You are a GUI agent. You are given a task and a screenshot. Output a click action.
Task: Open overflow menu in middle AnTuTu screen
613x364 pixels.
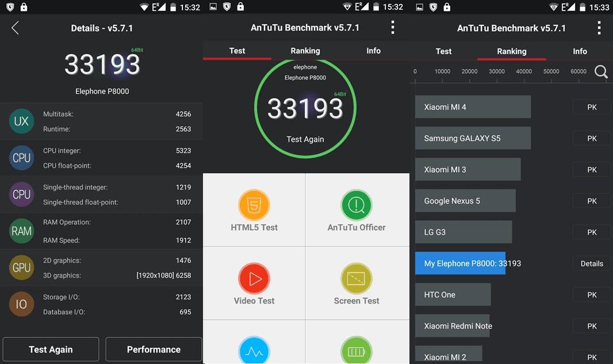click(393, 28)
